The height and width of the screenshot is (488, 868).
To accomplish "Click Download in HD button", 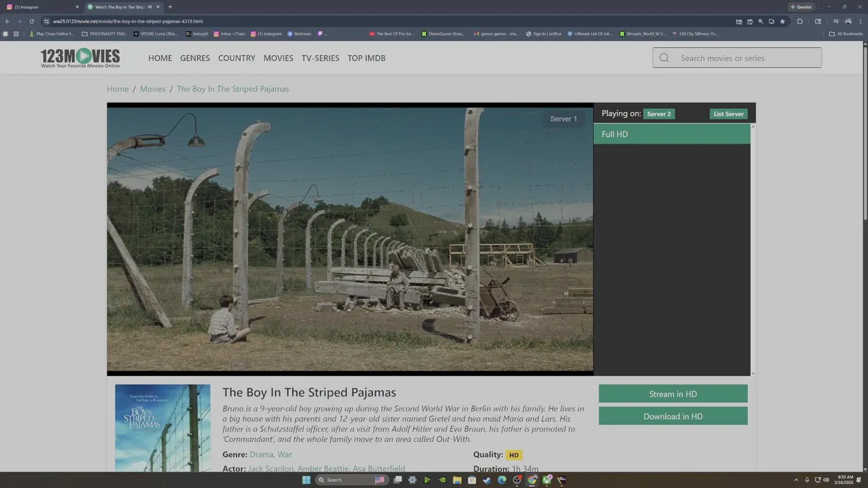I will 673,416.
